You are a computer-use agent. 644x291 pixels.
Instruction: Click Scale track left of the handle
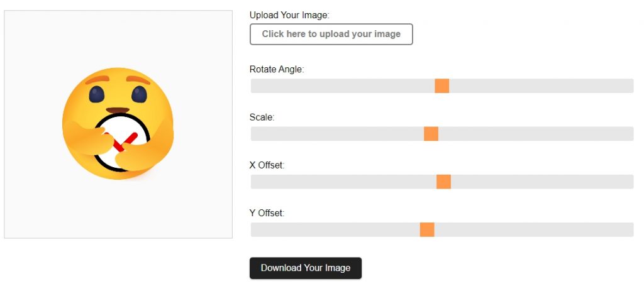[337, 134]
